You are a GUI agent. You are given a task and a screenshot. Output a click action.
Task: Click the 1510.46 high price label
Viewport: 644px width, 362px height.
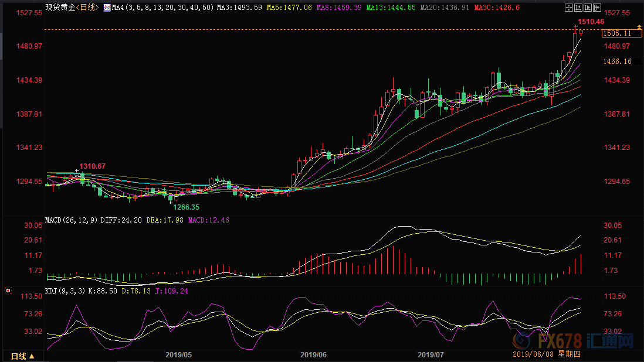pyautogui.click(x=591, y=21)
